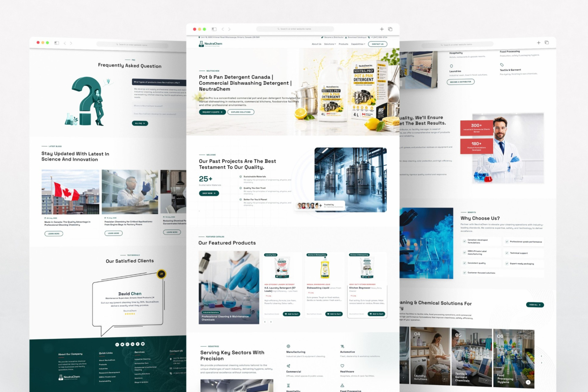Add Kitchen Degreaser to cart
The height and width of the screenshot is (392, 588).
[376, 314]
